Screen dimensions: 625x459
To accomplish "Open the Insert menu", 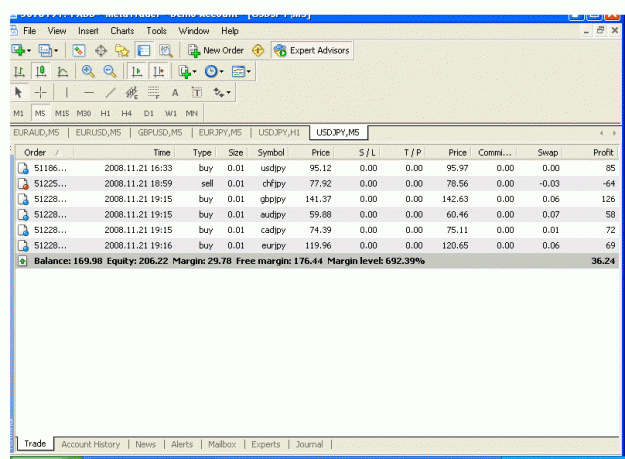I will (x=88, y=31).
